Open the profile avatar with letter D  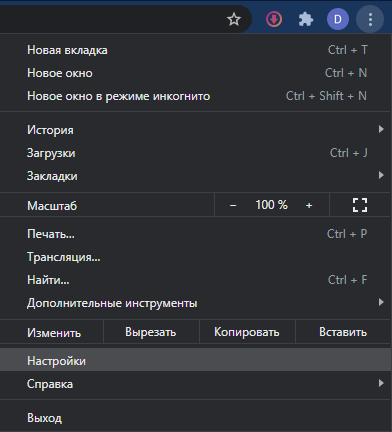338,19
